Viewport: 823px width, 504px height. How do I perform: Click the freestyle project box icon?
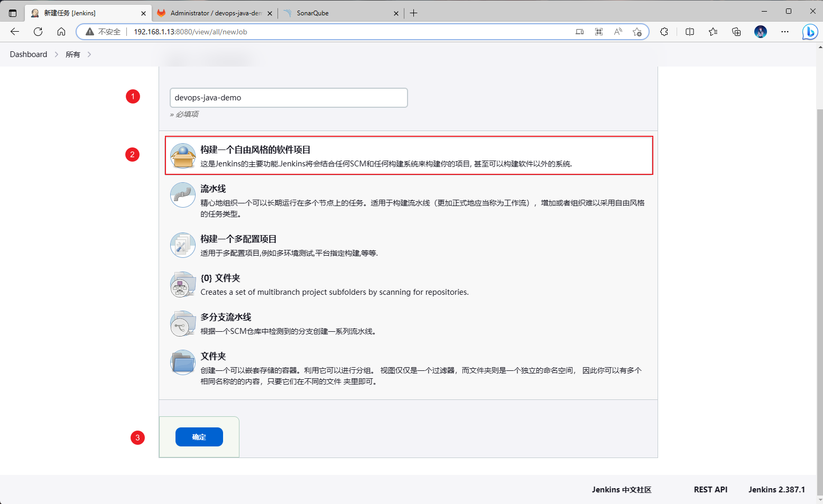[x=183, y=156]
